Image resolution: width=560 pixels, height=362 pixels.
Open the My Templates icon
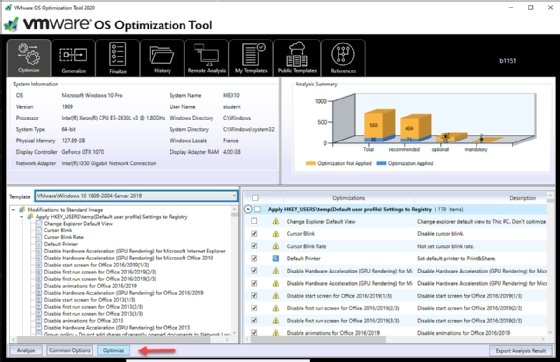(x=253, y=54)
